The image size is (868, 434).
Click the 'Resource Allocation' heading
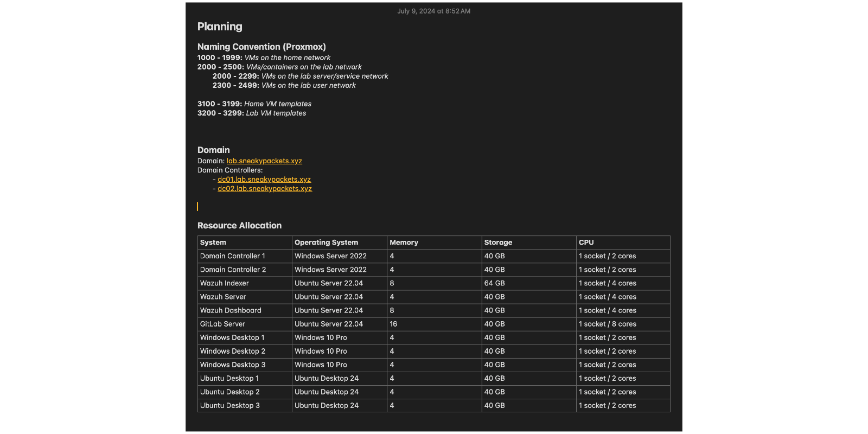tap(240, 226)
